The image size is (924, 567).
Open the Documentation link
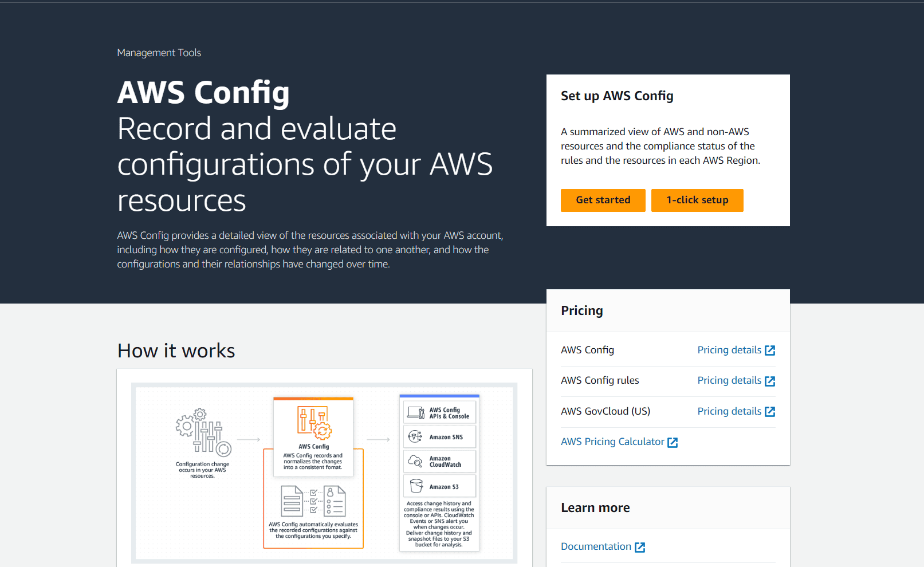(603, 547)
